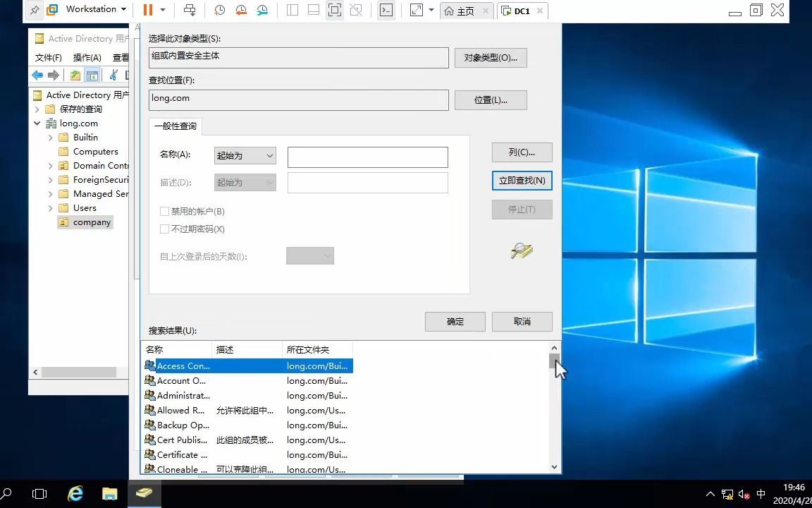Open the stretch display dropdown arrow
The image size is (812, 508).
point(431,10)
